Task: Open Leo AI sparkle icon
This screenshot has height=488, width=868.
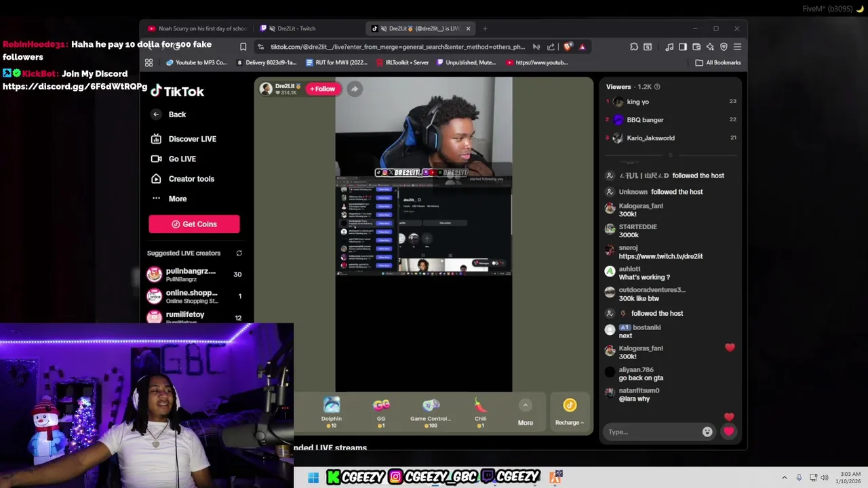Action: pos(710,47)
